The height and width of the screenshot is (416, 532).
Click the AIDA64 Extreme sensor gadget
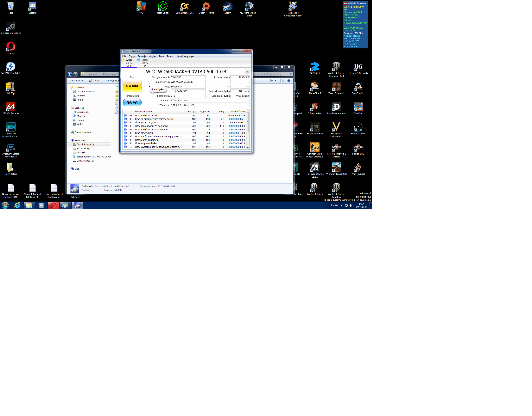coord(356,25)
